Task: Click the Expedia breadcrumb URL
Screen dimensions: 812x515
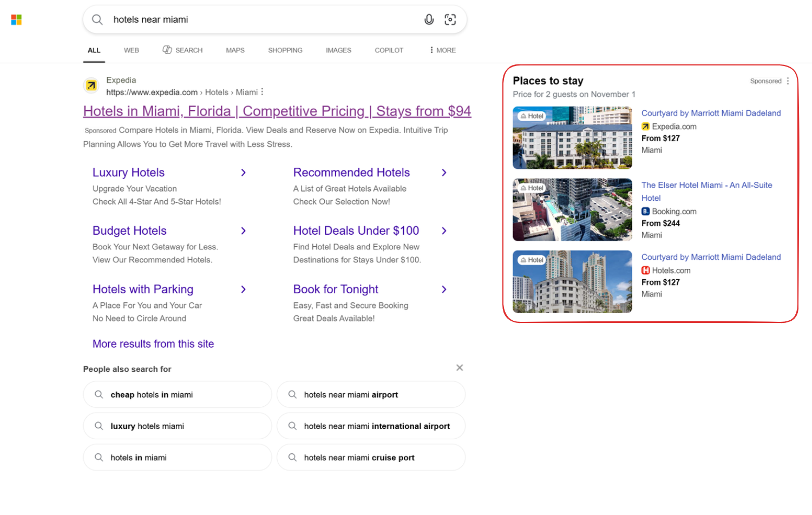Action: (182, 93)
